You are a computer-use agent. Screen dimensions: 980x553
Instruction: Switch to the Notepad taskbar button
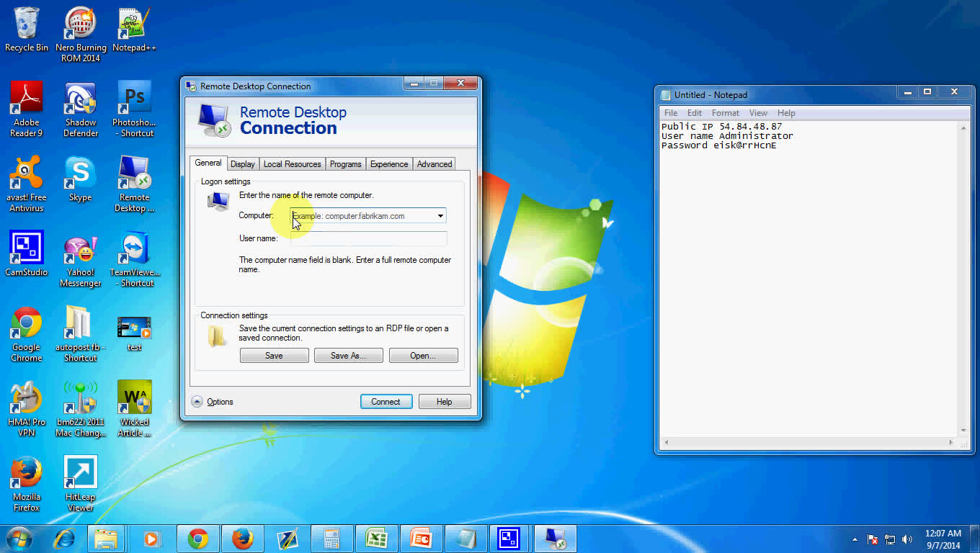pyautogui.click(x=466, y=539)
